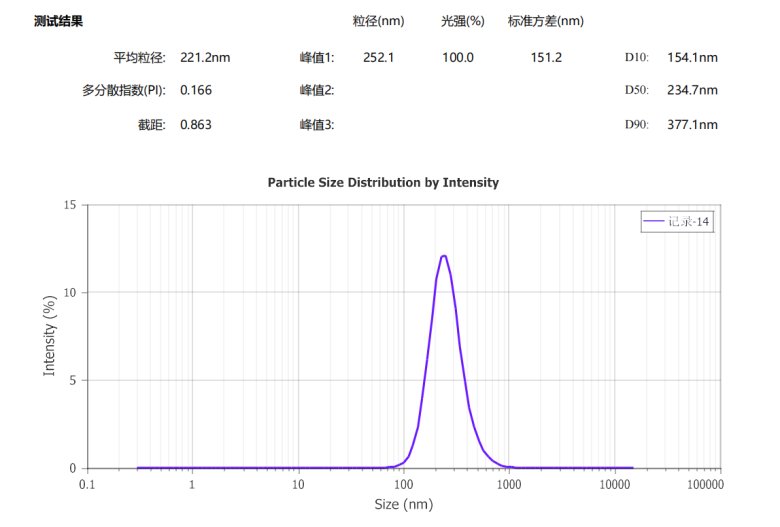Click the Size (nm) x-axis label

click(403, 505)
